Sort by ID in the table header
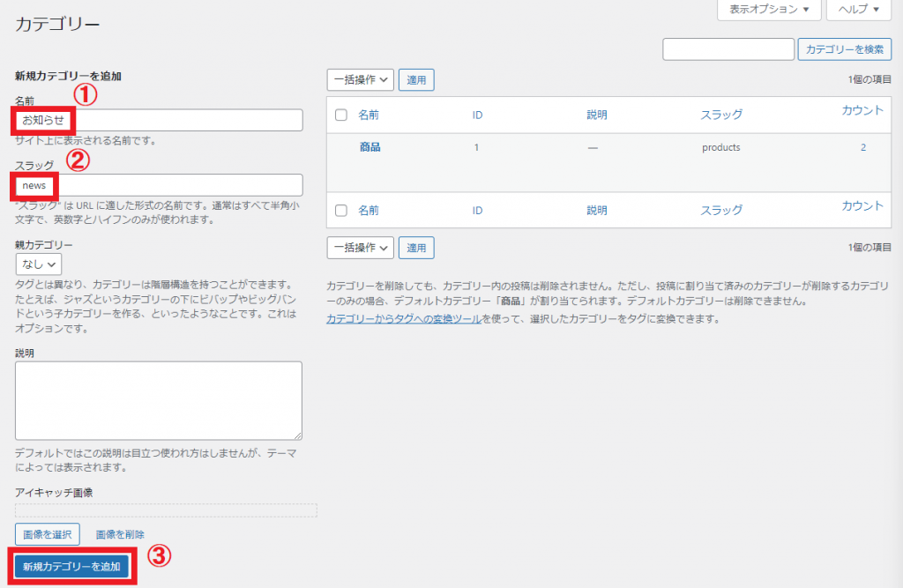The image size is (903, 588). [477, 115]
